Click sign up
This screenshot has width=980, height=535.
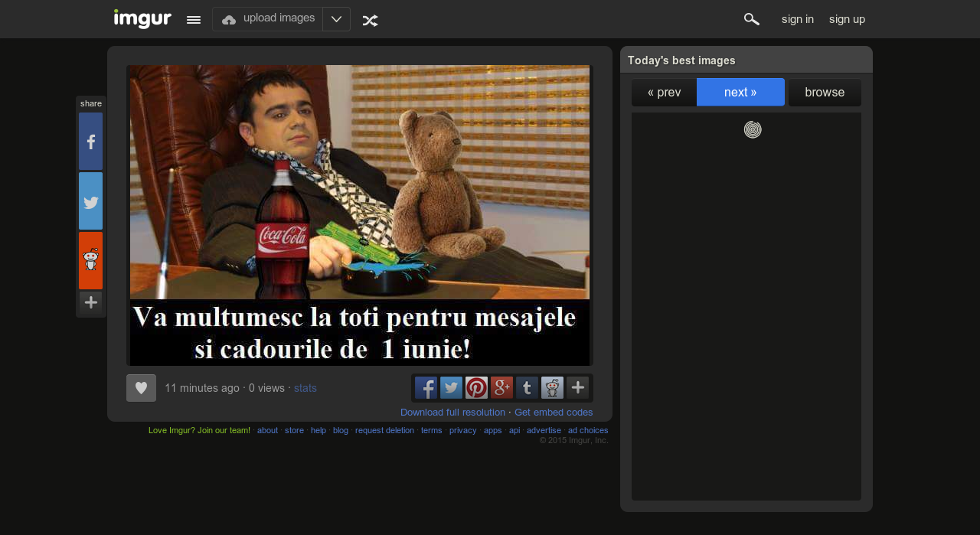click(x=847, y=19)
